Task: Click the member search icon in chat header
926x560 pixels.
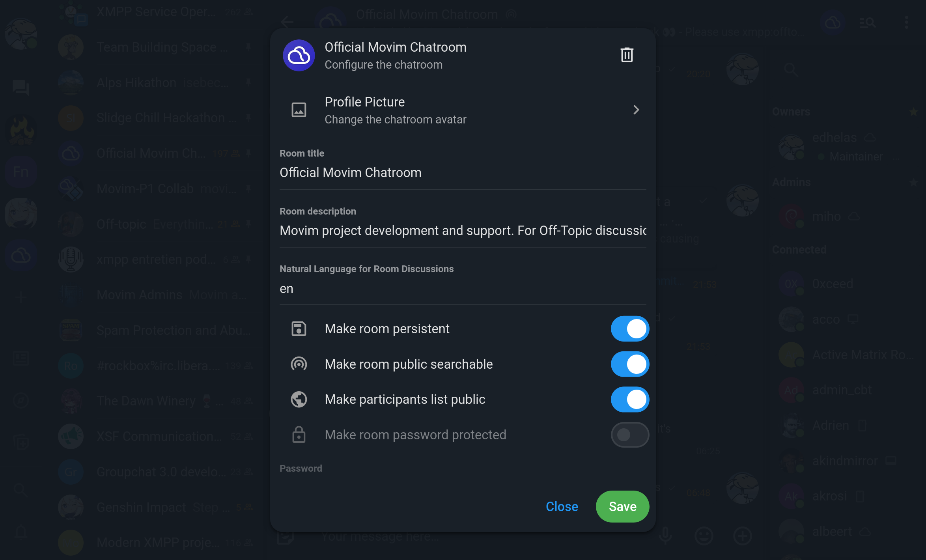Action: [x=868, y=22]
